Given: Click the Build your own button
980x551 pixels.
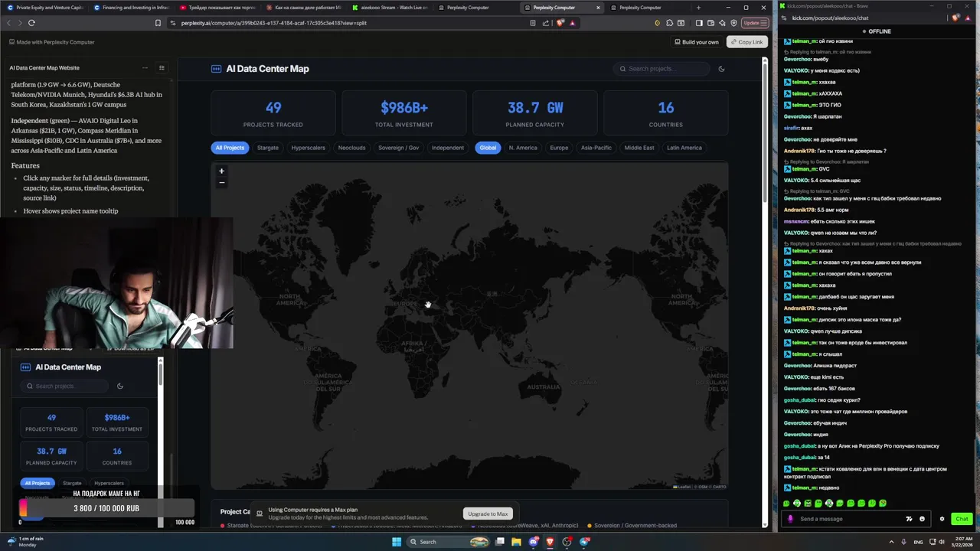Looking at the screenshot, I should click(x=696, y=42).
